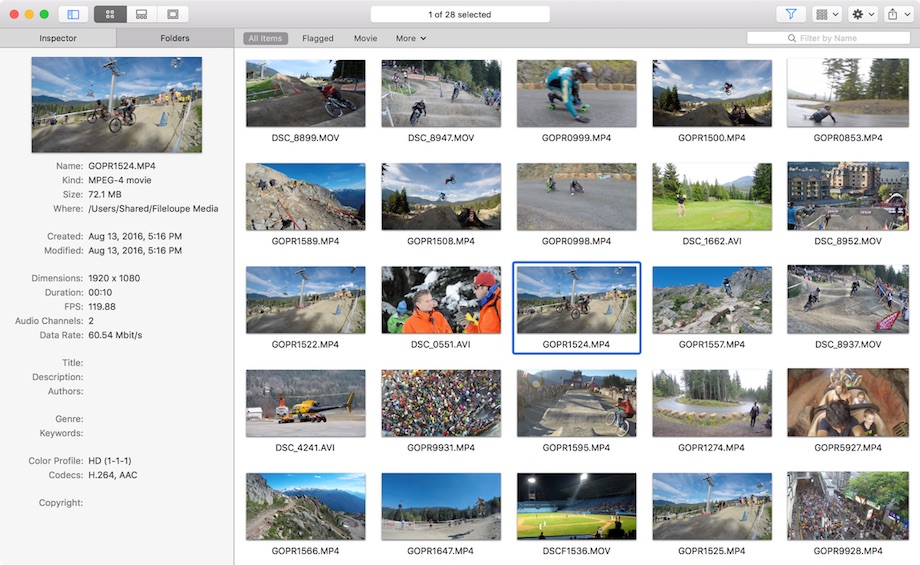Switch to the Folders tab
Screen dimensions: 920x565
pyautogui.click(x=175, y=38)
